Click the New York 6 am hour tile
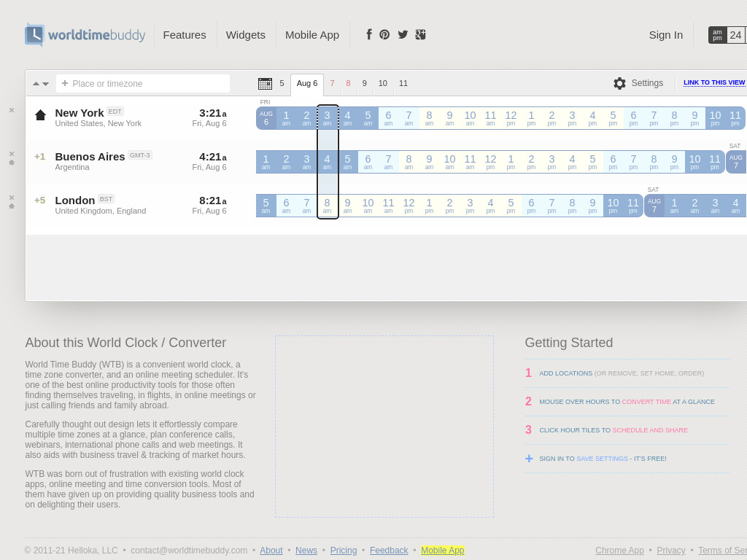 click(x=388, y=118)
